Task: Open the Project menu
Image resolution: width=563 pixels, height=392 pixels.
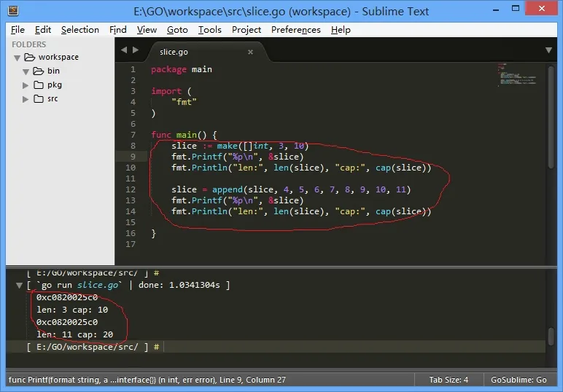Action: 246,30
